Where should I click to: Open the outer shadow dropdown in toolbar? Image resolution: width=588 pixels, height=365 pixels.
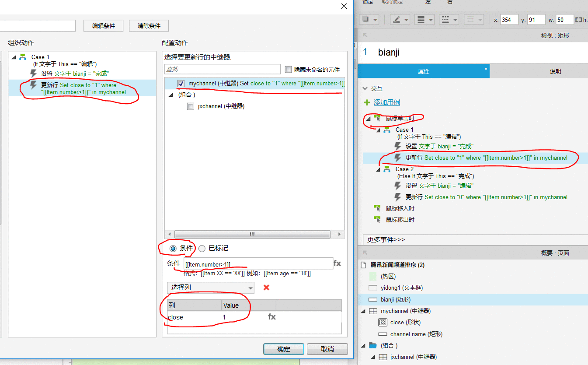point(376,20)
